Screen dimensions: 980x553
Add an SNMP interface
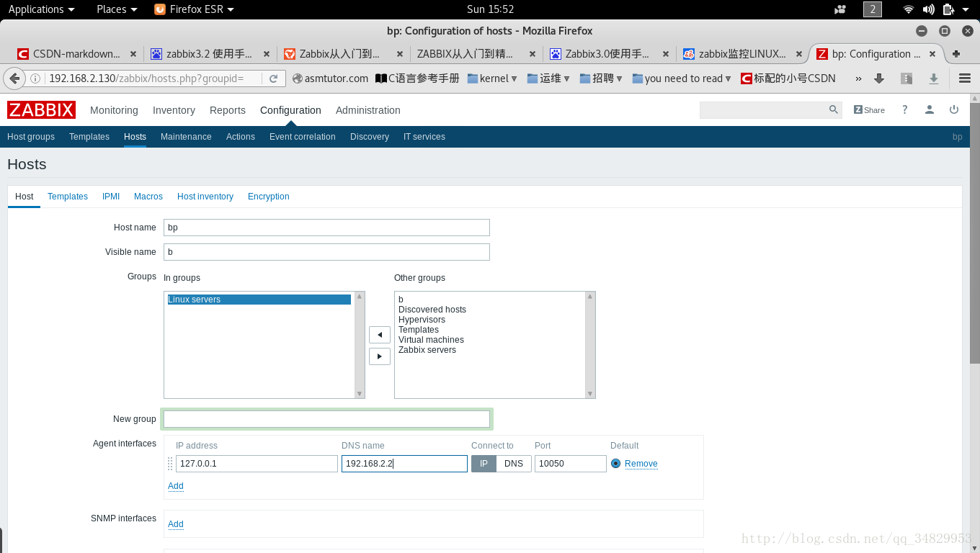click(x=176, y=524)
